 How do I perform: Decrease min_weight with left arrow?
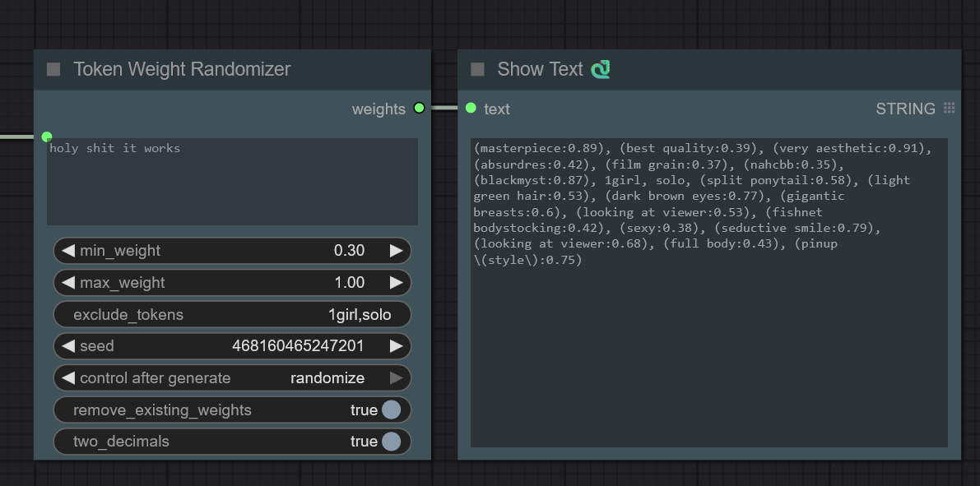tap(68, 251)
